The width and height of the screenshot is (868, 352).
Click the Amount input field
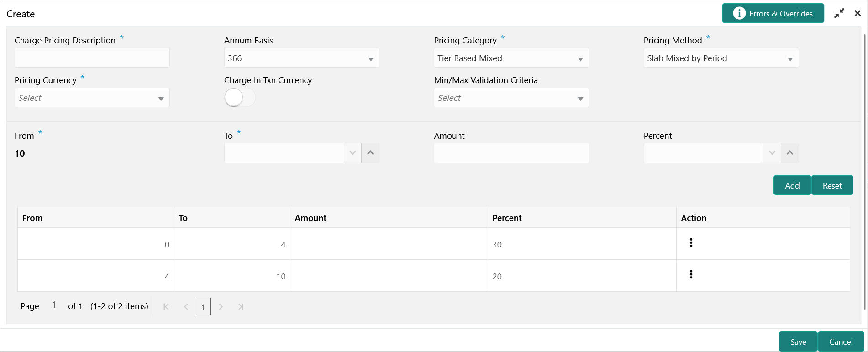point(511,153)
